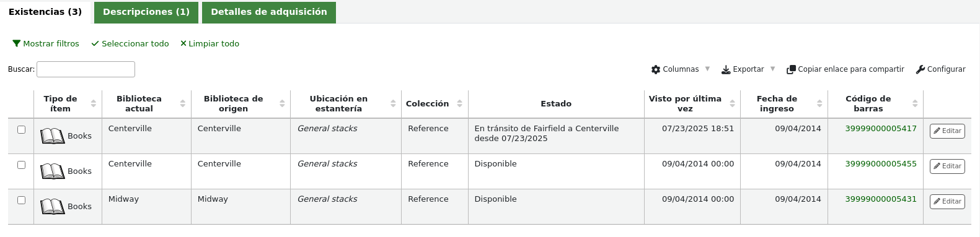Viewport: 980px width, 237px height.
Task: Focus the Buscar search field
Action: [x=86, y=69]
